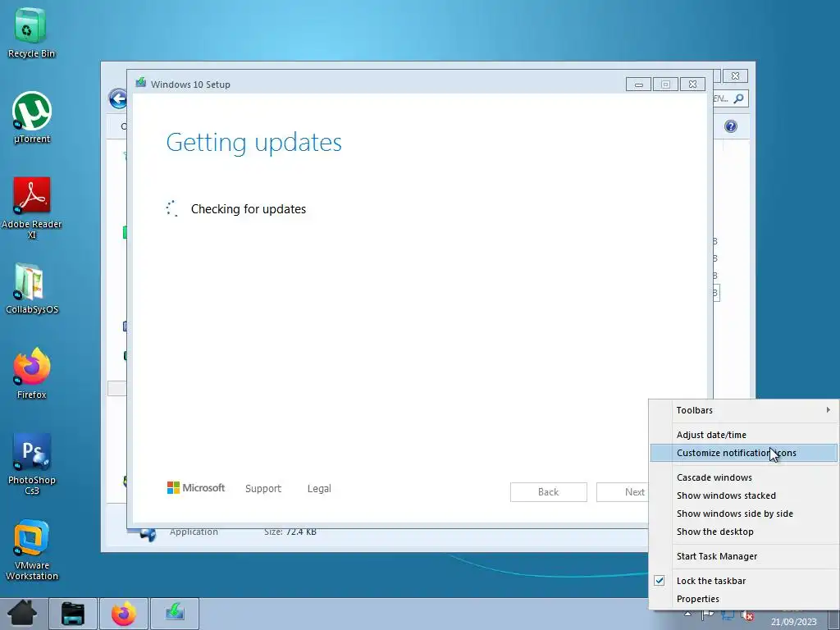The image size is (840, 630).
Task: Click the network tray icon
Action: coord(727,615)
